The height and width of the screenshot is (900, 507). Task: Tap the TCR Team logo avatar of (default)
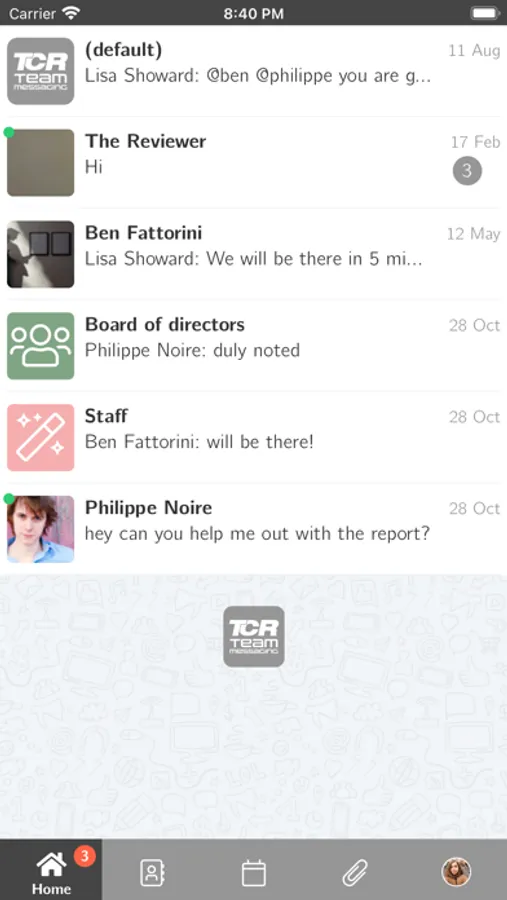(x=41, y=71)
